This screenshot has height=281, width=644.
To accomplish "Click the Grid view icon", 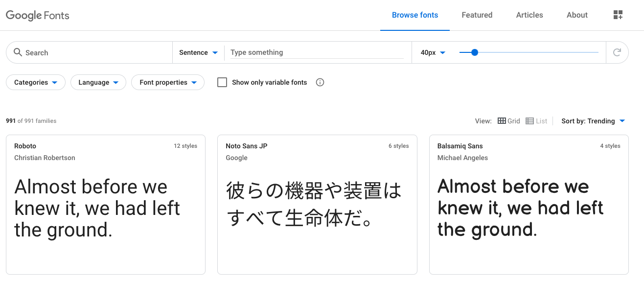I will (502, 121).
